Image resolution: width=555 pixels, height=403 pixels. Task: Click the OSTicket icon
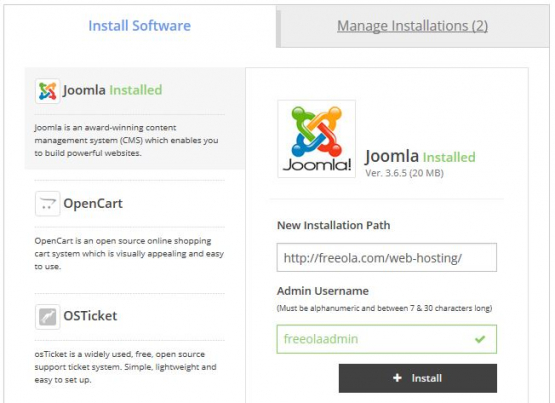pos(47,317)
